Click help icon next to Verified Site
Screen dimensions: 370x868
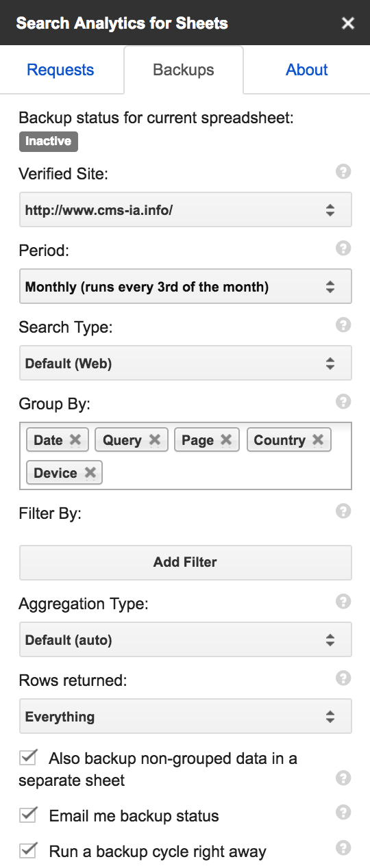(343, 172)
